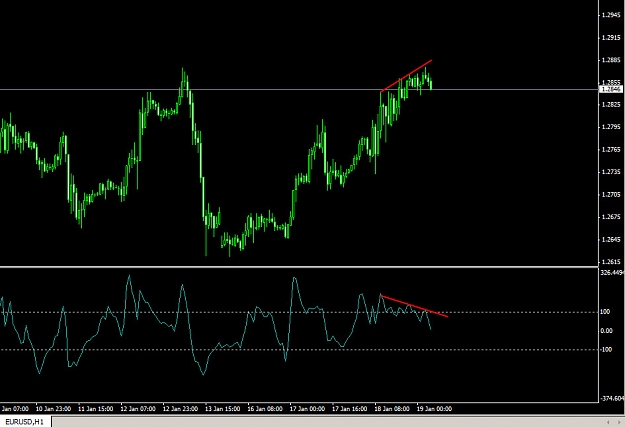Image resolution: width=625 pixels, height=427 pixels.
Task: Click the 19 Jan 00:00 time label
Action: pyautogui.click(x=434, y=409)
